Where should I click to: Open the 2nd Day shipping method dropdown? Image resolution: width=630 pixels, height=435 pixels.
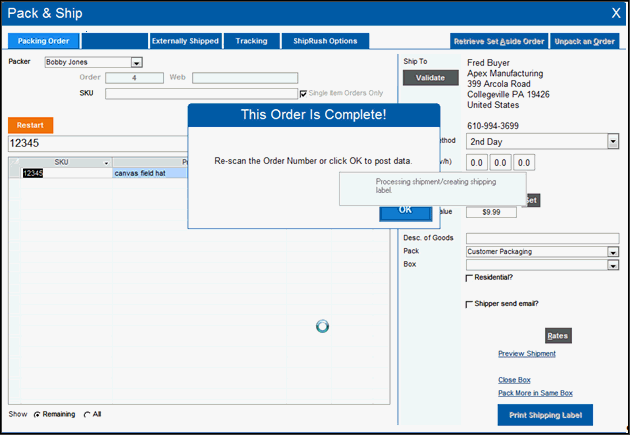point(612,141)
